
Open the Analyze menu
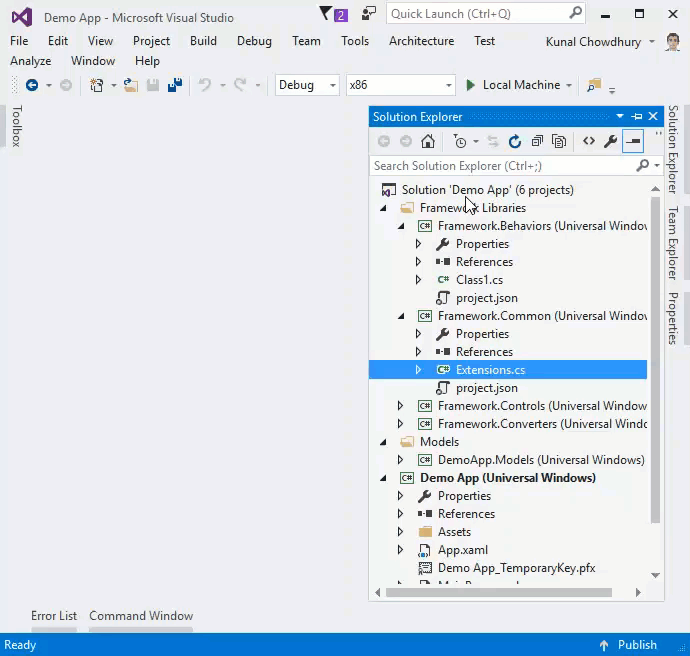coord(31,61)
